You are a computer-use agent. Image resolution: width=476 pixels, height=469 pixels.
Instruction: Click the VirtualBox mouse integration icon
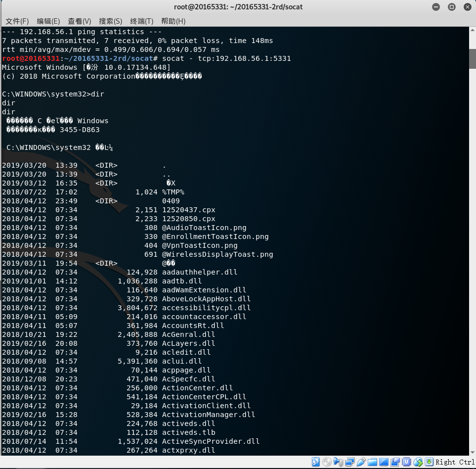pyautogui.click(x=418, y=462)
